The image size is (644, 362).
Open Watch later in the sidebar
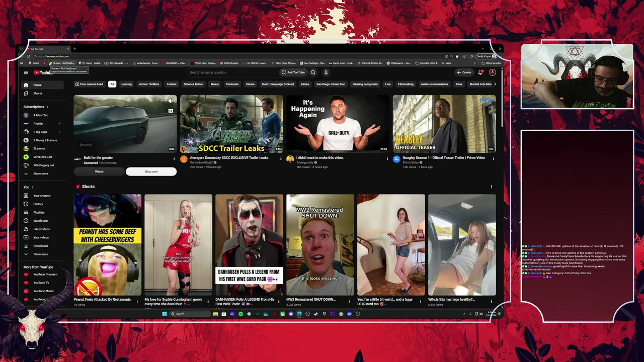coord(42,221)
